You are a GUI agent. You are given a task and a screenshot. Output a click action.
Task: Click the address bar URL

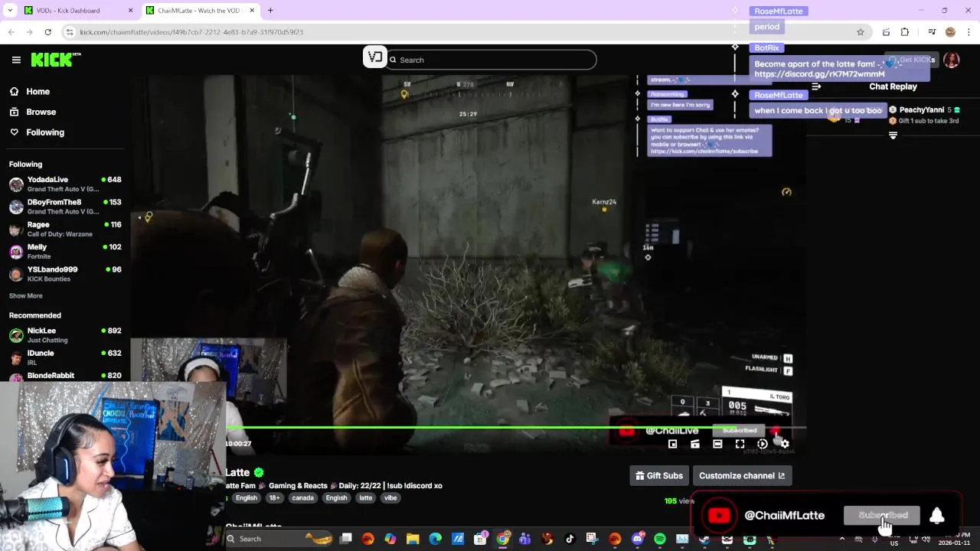(x=191, y=32)
